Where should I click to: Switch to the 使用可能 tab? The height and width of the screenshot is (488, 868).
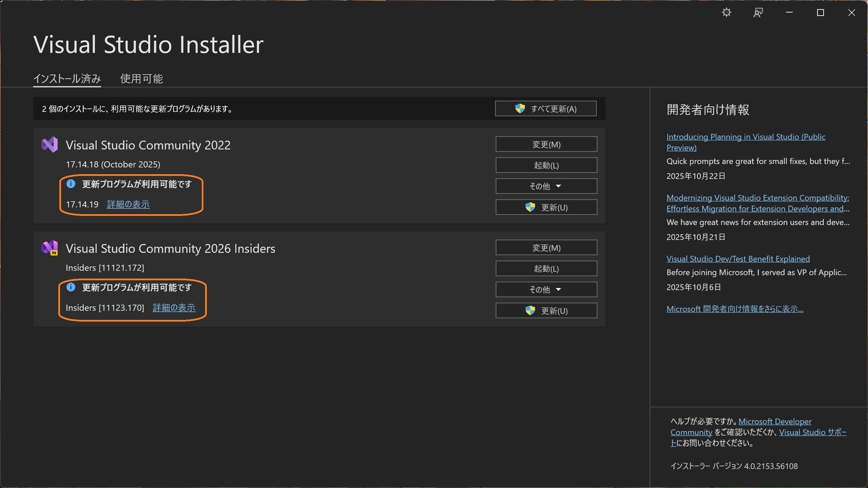tap(141, 79)
